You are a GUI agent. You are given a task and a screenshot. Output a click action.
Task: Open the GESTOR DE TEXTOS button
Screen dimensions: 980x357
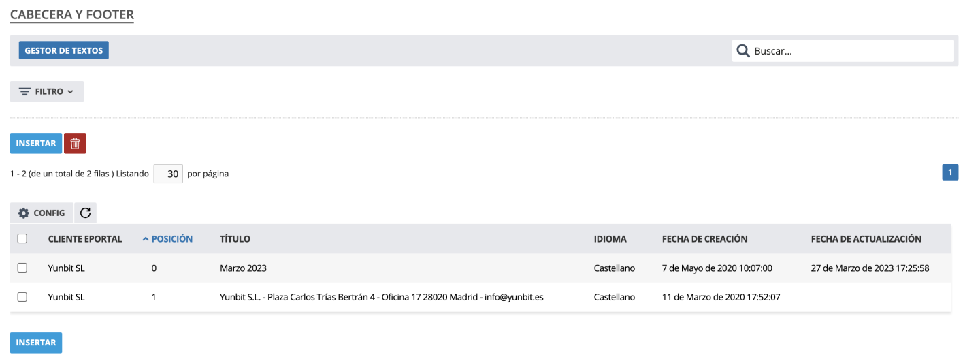[63, 51]
